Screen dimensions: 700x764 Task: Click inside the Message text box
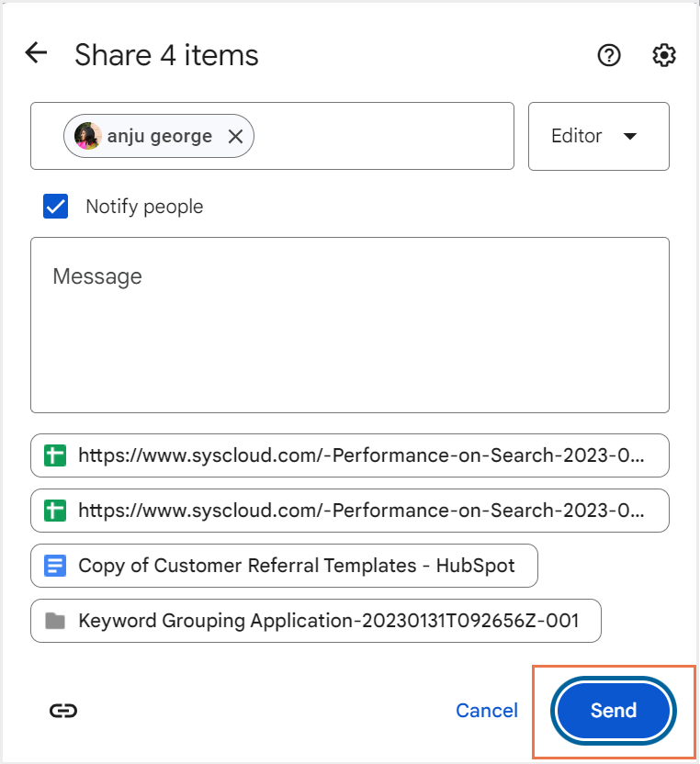(349, 323)
